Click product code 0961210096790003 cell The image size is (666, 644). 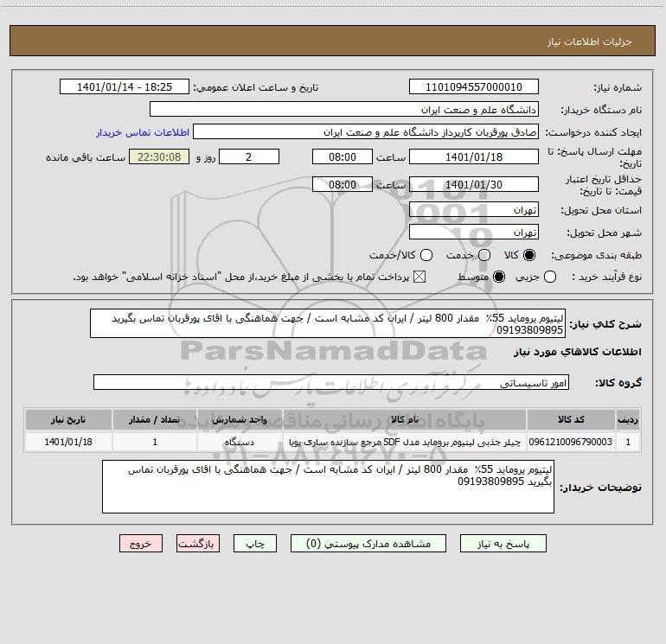pos(571,442)
